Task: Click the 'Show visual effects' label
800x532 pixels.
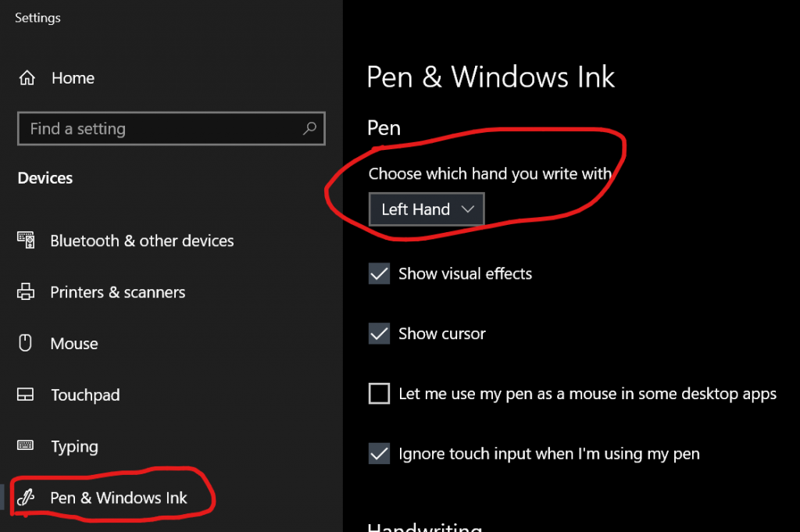Action: click(x=466, y=274)
